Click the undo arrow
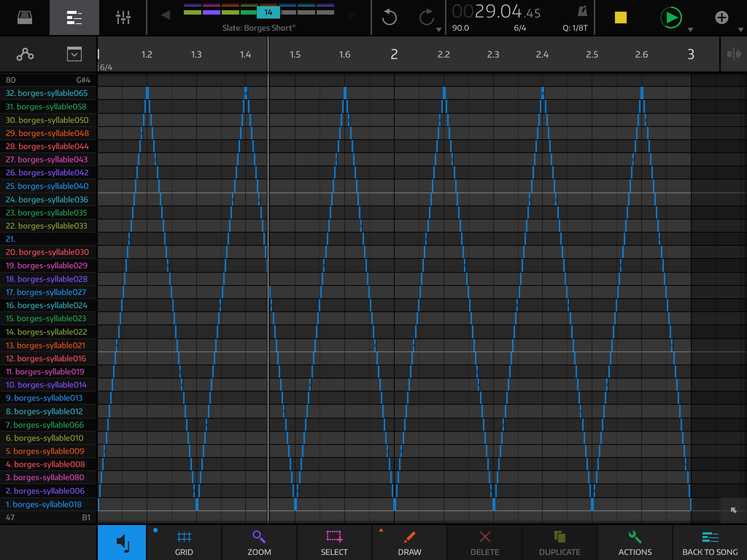This screenshot has height=560, width=747. tap(389, 17)
